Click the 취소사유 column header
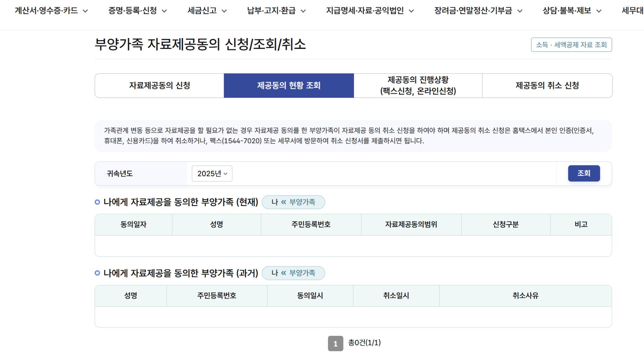Viewport: 644px width, 354px height. (x=525, y=296)
